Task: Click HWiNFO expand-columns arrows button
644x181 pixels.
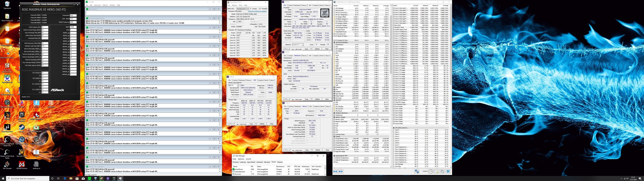Action: coord(335,172)
